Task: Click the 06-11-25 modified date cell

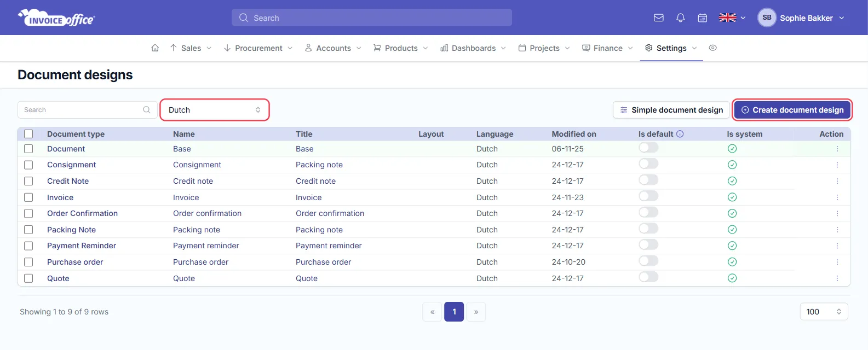Action: point(568,149)
